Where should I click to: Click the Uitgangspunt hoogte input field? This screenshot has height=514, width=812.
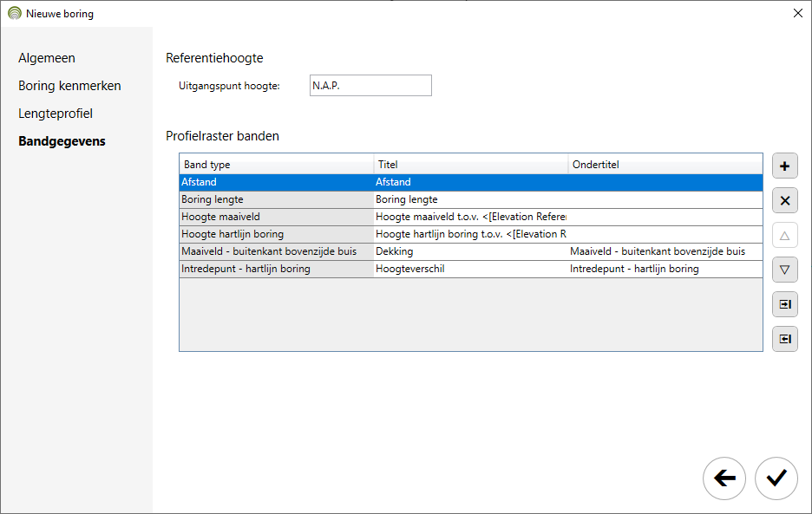pos(370,86)
